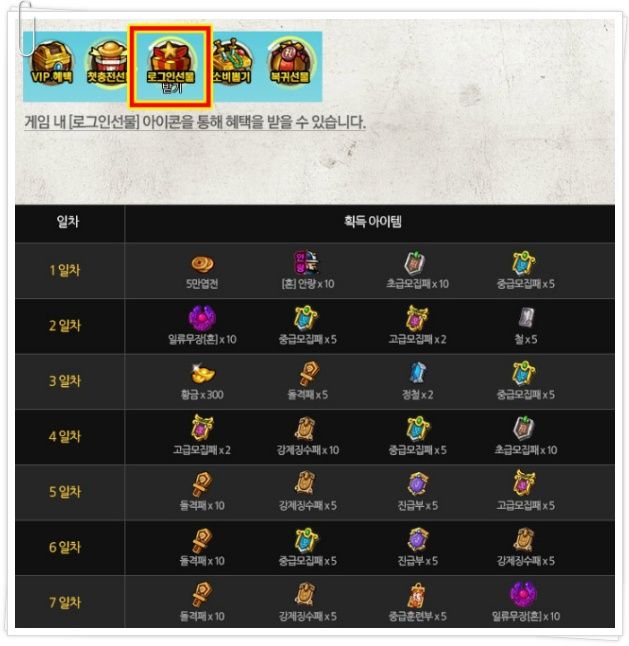
Task: Click the highlighted 로그인선물 gift icon
Action: [x=171, y=66]
